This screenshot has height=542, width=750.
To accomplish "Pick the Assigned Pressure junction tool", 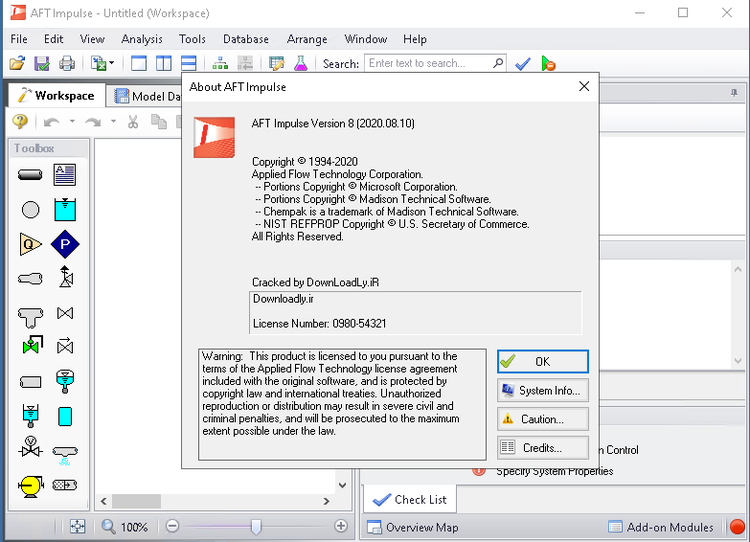I will tap(65, 244).
